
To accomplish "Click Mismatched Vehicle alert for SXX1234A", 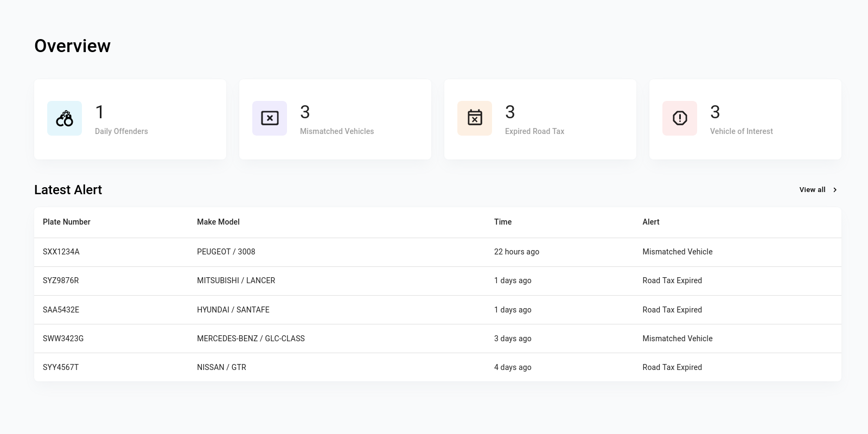I will pyautogui.click(x=678, y=252).
